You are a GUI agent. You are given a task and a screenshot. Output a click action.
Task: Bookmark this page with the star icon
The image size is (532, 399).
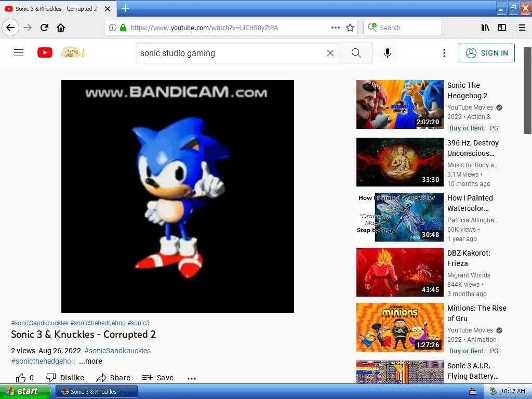click(350, 28)
